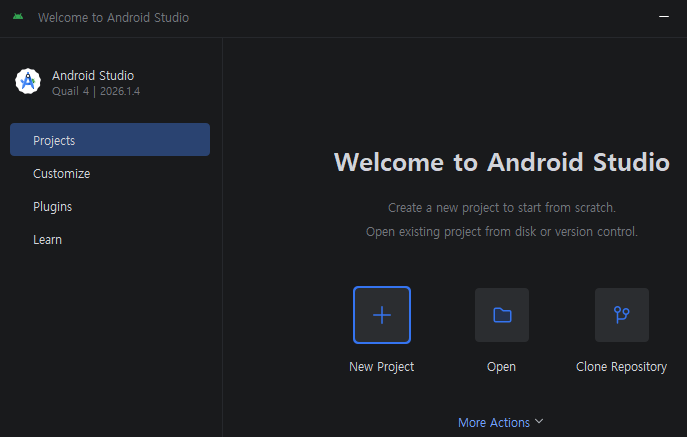Screen dimensions: 687x437
Task: Click the window title Welcome to Android Studio
Action: [113, 18]
